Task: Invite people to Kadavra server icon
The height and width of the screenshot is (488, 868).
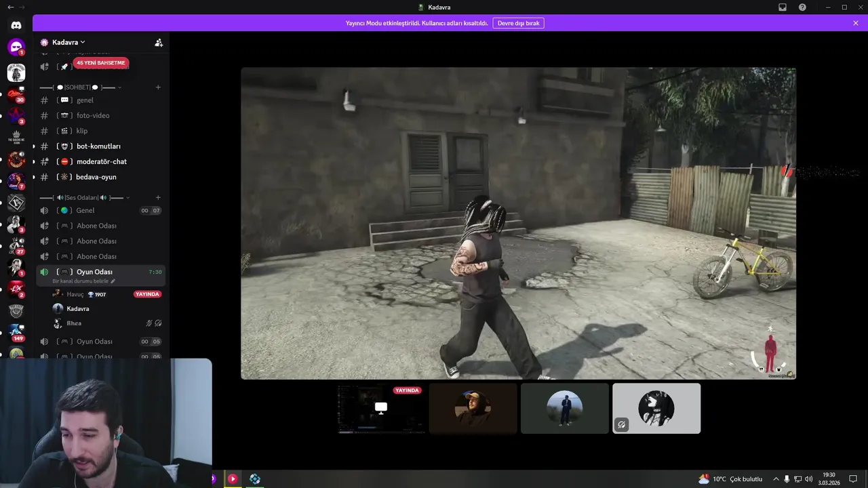Action: click(159, 42)
